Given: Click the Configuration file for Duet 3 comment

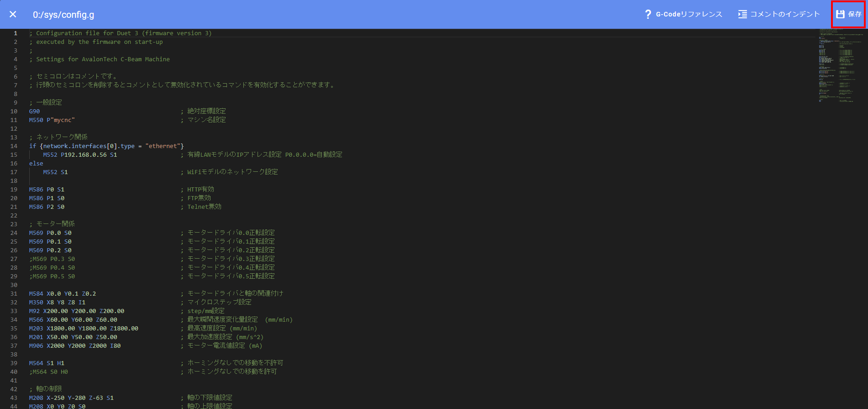Looking at the screenshot, I should pyautogui.click(x=121, y=33).
